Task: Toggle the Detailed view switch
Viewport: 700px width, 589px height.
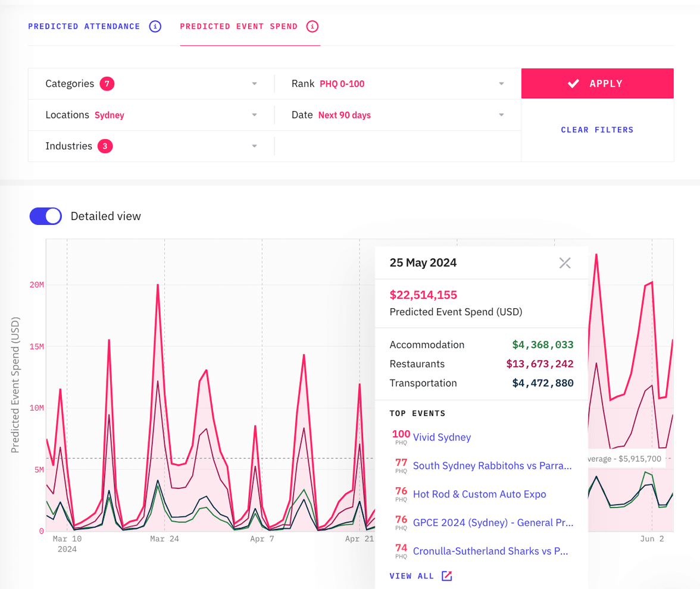Action: tap(46, 216)
